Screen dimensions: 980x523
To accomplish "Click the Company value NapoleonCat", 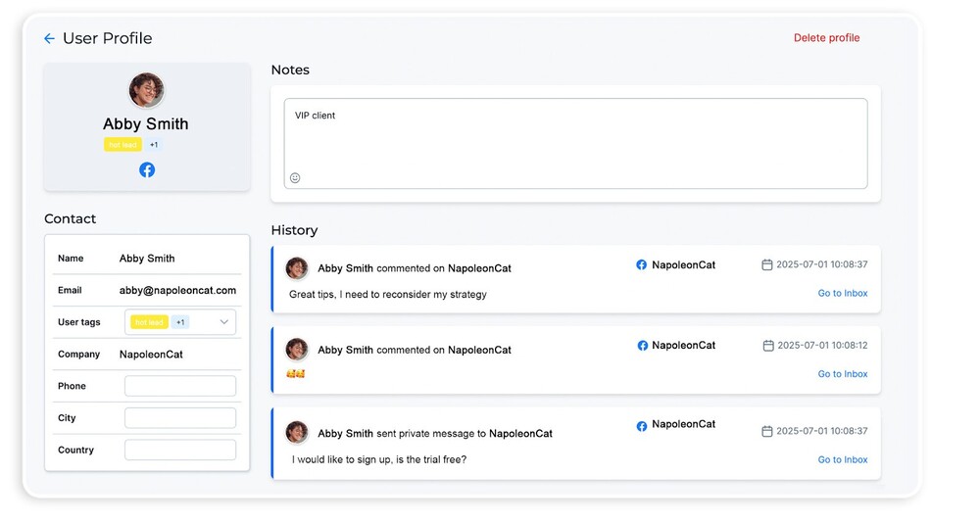I will click(x=151, y=355).
